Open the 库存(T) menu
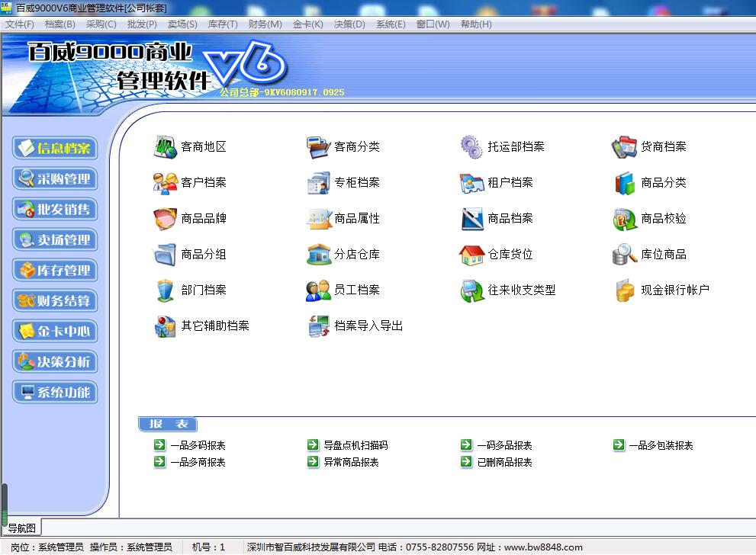 point(223,24)
